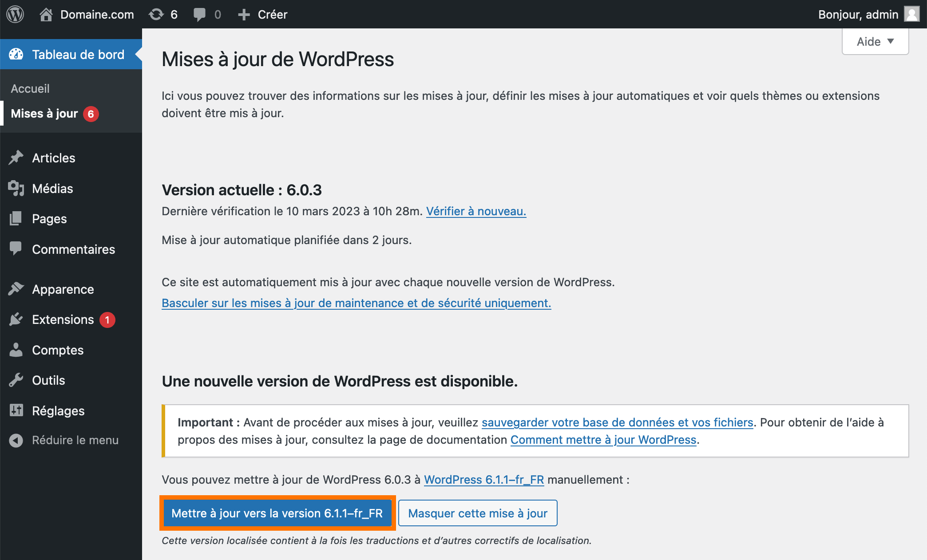Open the Vérifier à nouveau link
Viewport: 927px width, 560px height.
476,211
